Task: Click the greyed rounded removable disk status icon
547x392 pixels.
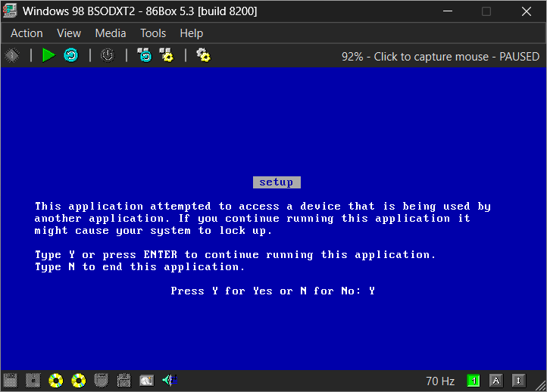Action: [102, 381]
